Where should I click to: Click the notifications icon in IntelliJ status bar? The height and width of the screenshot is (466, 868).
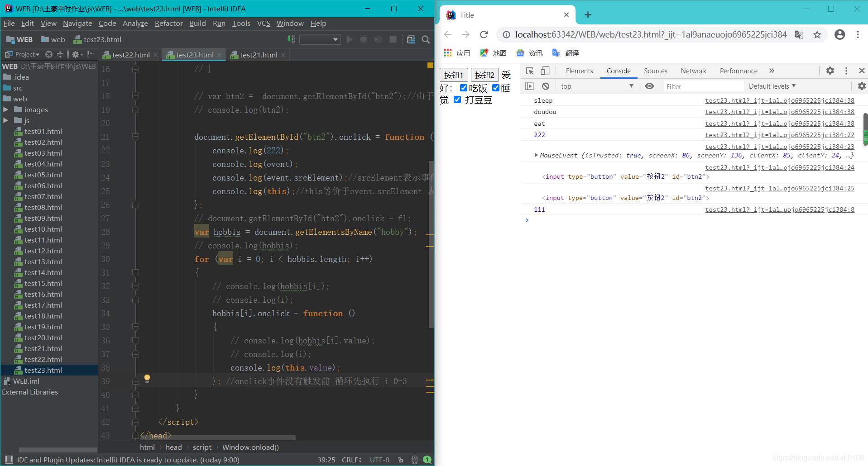pos(427,460)
